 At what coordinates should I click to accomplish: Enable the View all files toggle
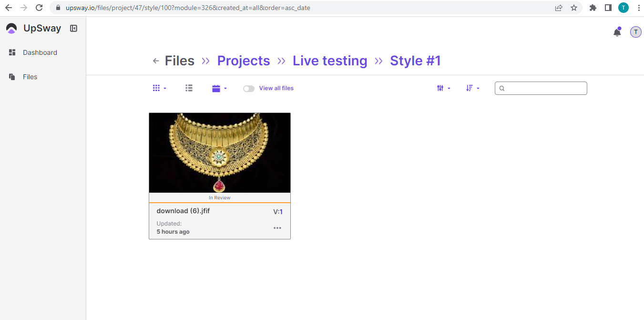pos(248,88)
